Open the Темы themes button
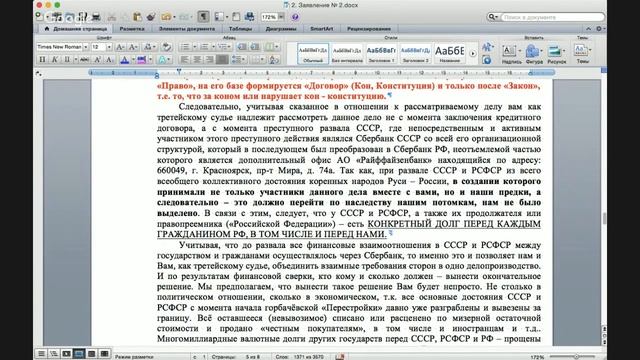 (582, 53)
